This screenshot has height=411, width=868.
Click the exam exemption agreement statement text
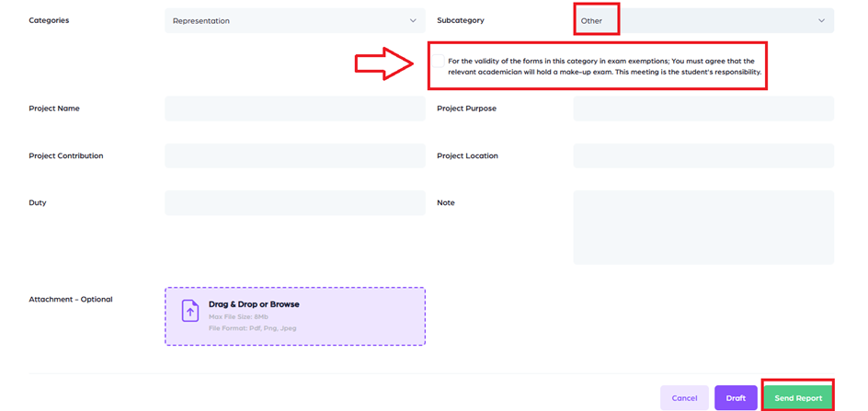[x=604, y=66]
